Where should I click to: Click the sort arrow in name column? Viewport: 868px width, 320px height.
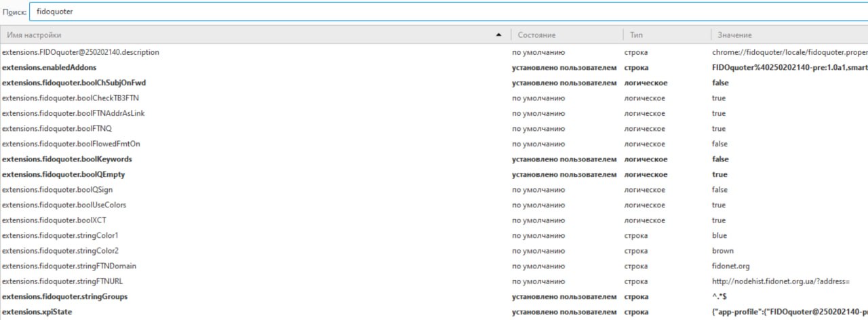[499, 35]
